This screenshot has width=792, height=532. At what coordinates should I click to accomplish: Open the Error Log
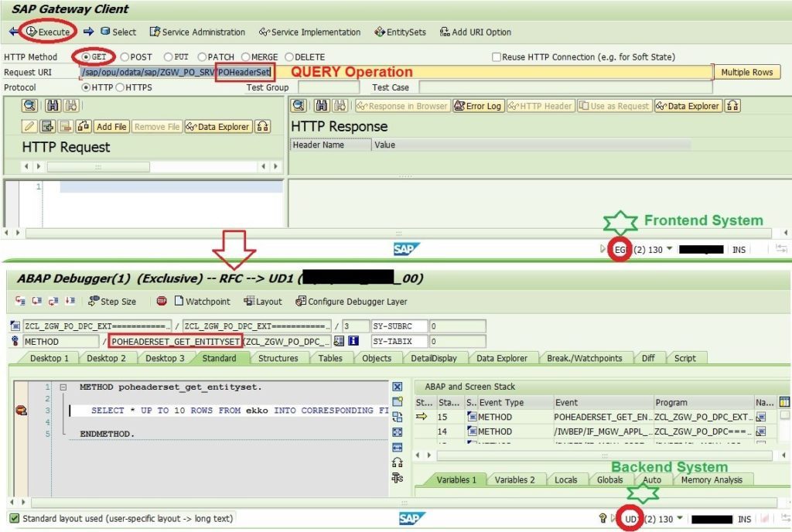[x=478, y=106]
